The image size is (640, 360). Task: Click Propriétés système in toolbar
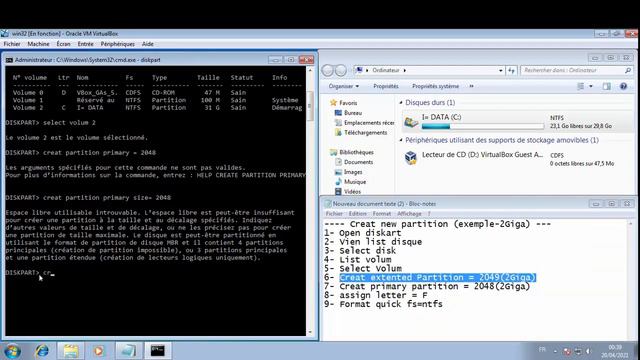point(435,86)
